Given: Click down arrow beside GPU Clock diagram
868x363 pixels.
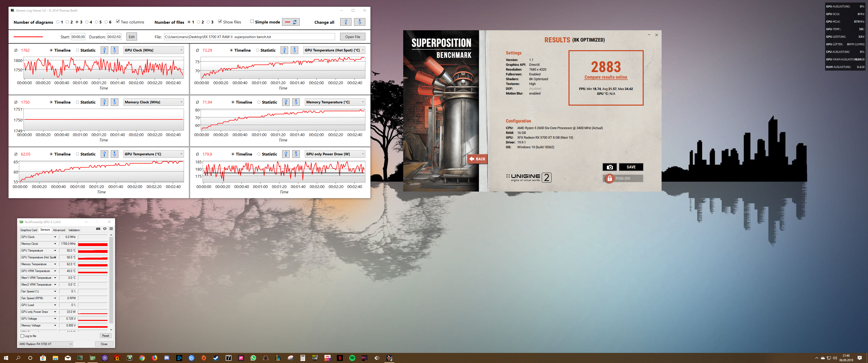Looking at the screenshot, I should point(115,50).
